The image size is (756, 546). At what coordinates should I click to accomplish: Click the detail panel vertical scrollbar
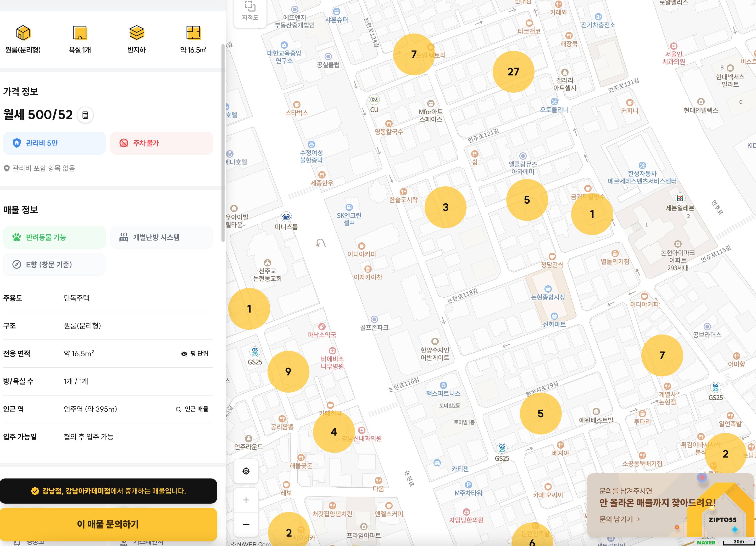click(x=223, y=143)
